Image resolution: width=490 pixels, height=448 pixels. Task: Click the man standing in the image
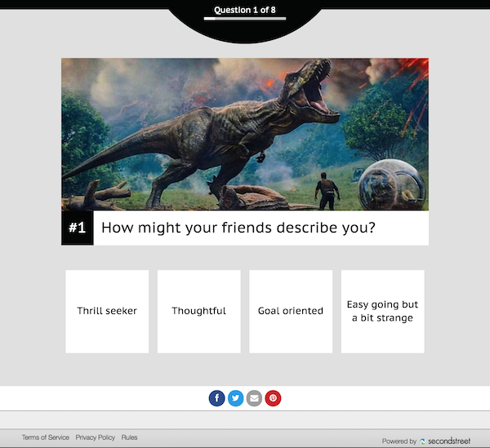(327, 191)
